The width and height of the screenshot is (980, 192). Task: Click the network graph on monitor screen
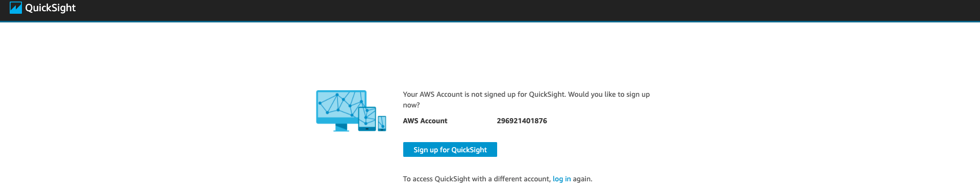(341, 104)
